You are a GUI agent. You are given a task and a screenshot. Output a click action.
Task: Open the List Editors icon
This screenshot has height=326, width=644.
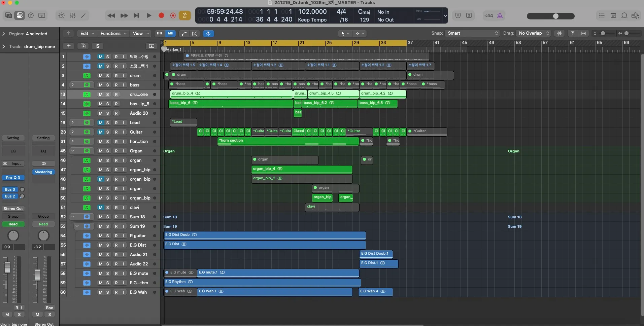602,15
